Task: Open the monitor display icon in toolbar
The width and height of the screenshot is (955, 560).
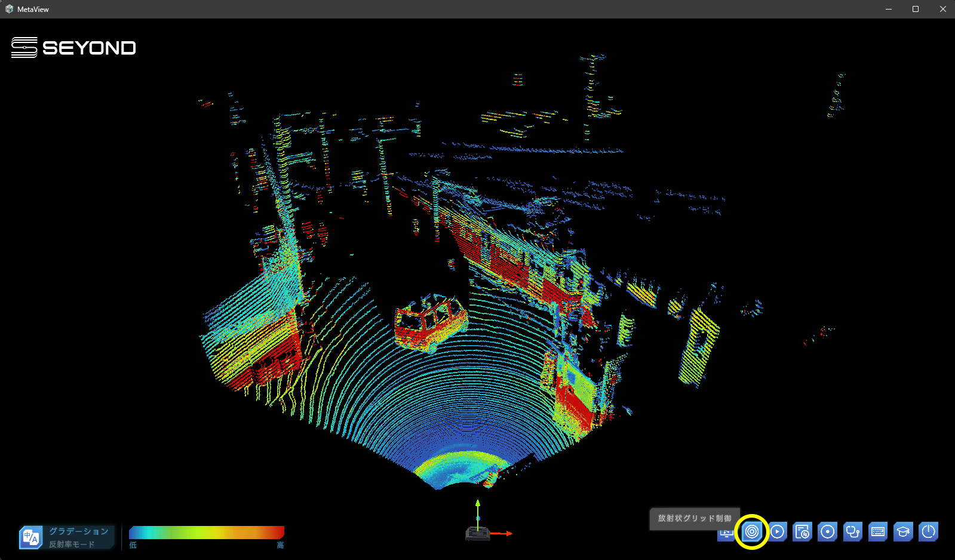Action: point(726,533)
